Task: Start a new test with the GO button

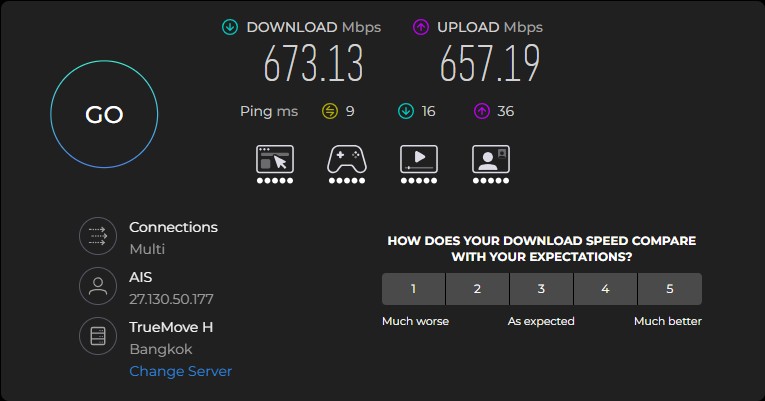Action: point(104,114)
